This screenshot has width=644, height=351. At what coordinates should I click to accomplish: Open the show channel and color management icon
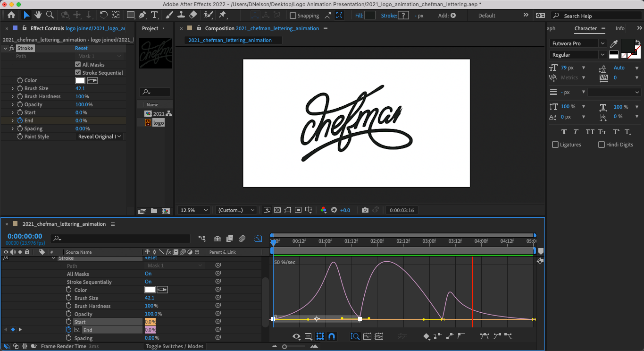[323, 210]
